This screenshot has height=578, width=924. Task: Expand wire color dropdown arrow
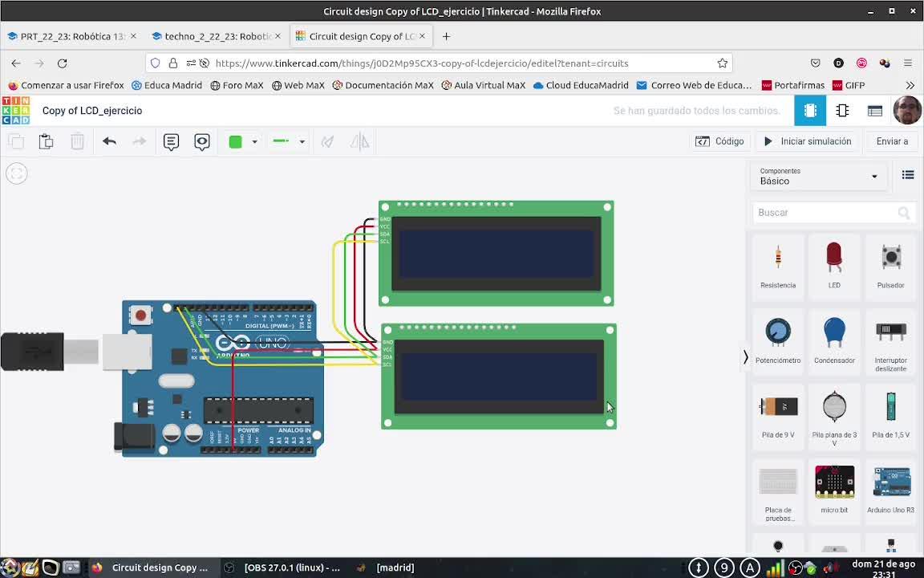pos(254,141)
